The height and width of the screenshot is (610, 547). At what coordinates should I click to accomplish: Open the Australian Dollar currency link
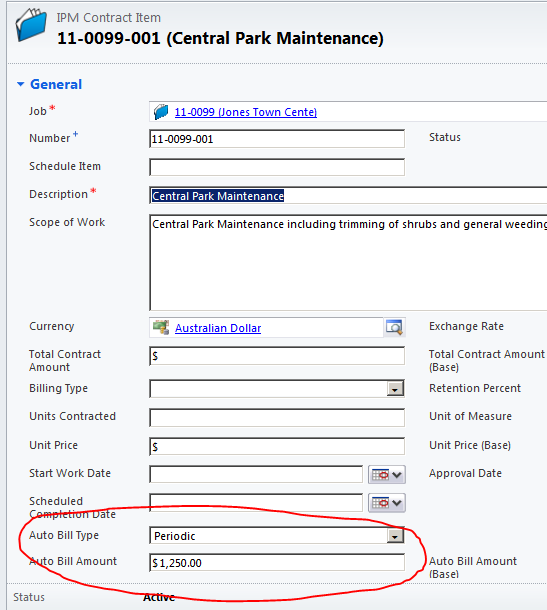click(218, 328)
